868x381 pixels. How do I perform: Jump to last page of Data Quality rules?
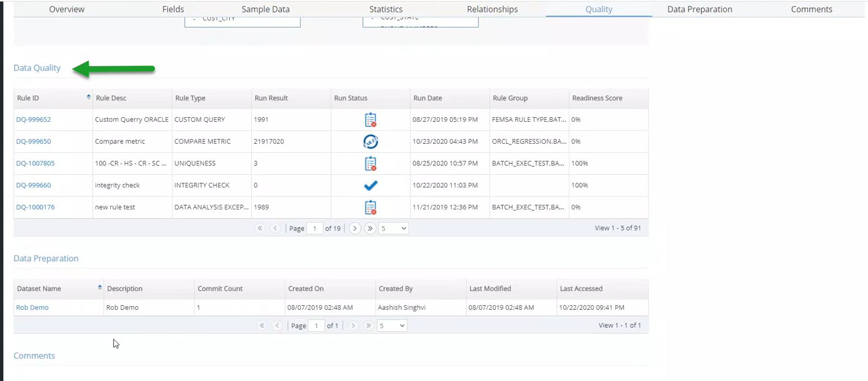(x=370, y=228)
